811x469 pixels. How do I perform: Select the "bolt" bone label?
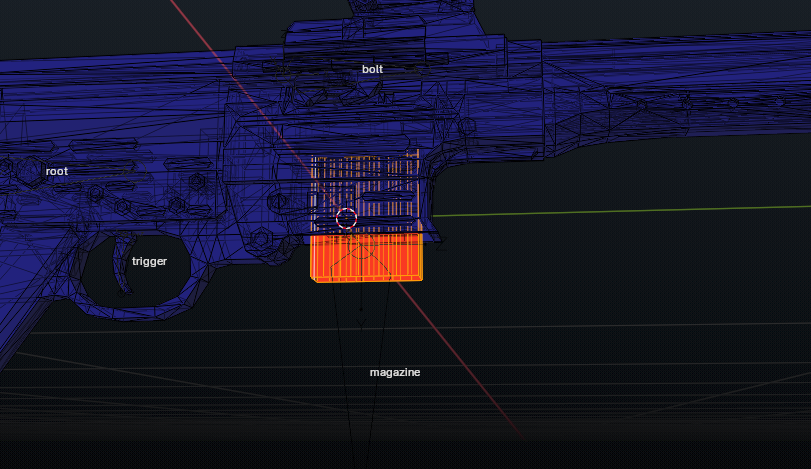coord(372,69)
